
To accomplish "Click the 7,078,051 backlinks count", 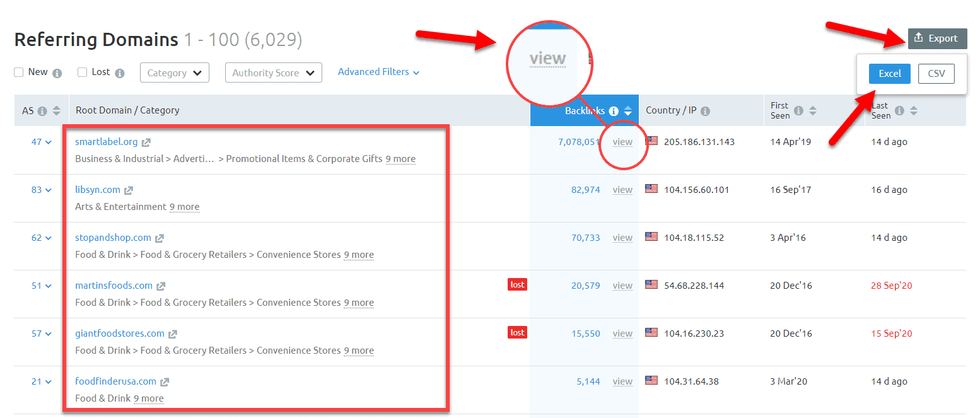I will click(x=579, y=142).
